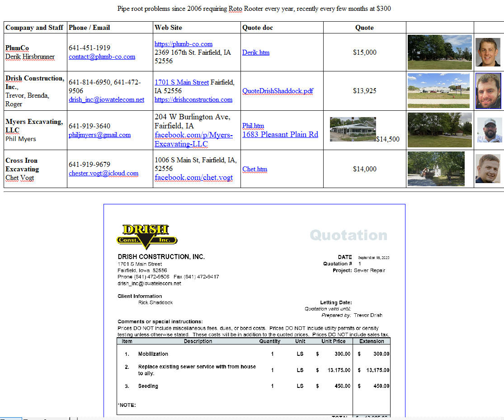The width and height of the screenshot is (504, 420).
Task: Click Phil Myers' portrait photo with cap
Action: pyautogui.click(x=489, y=130)
